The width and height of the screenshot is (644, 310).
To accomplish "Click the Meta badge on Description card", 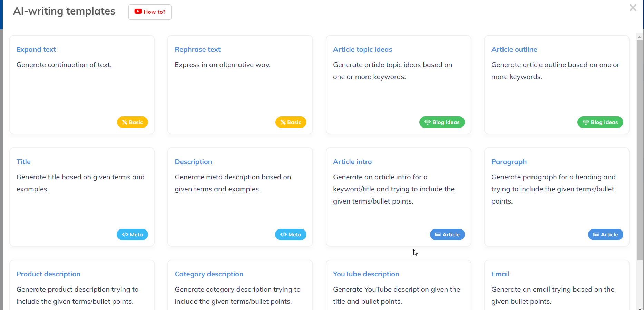I will pos(291,234).
